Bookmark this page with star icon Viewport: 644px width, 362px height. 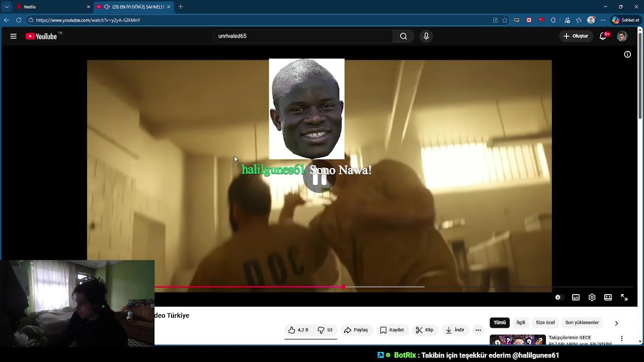coord(505,20)
